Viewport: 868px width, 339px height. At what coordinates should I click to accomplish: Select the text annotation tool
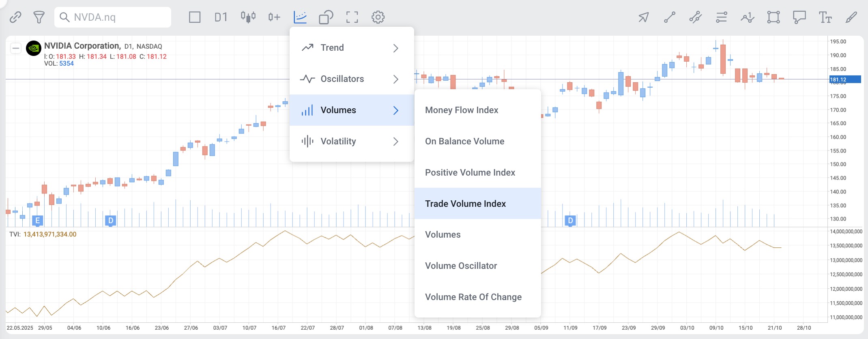[x=825, y=17]
